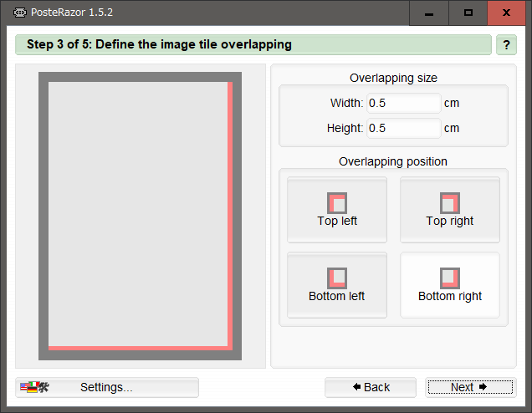Image resolution: width=532 pixels, height=413 pixels.
Task: Open help with the question mark button
Action: (506, 45)
